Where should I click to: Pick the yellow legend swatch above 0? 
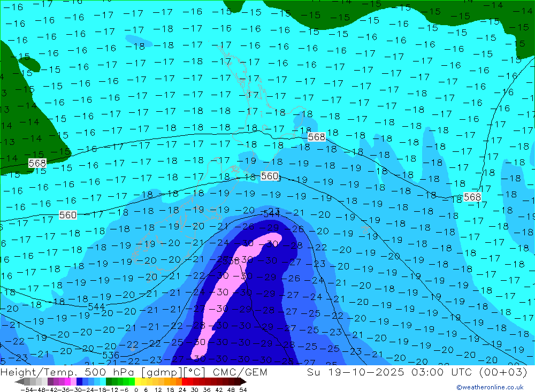point(137,381)
